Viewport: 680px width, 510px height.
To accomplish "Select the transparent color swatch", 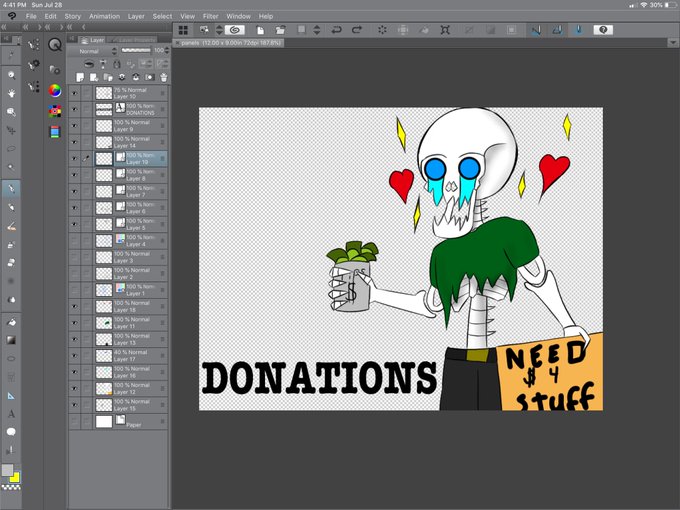I will click(11, 488).
